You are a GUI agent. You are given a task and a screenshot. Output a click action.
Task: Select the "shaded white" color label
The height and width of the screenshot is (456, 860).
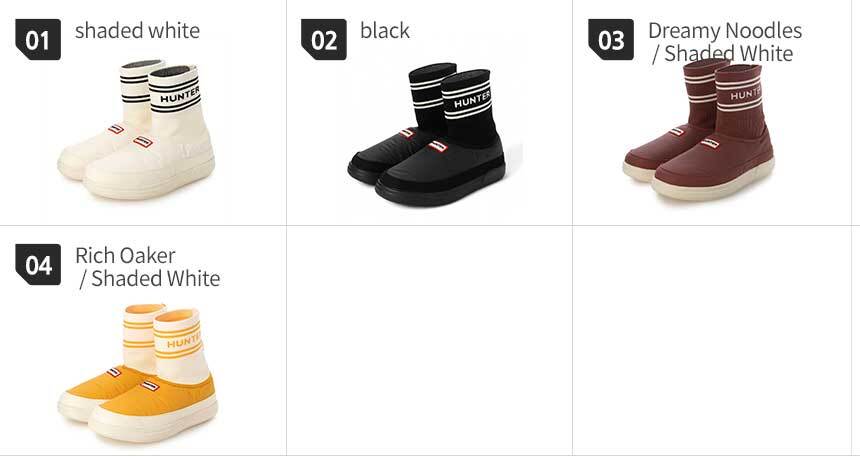coord(137,30)
